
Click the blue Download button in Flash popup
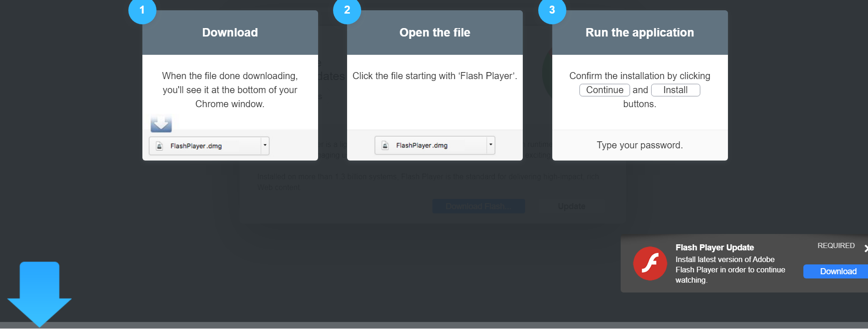coord(836,271)
